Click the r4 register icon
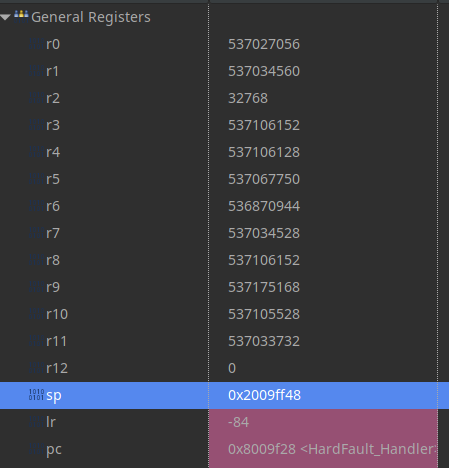Screen dimensions: 449x468 (36, 152)
